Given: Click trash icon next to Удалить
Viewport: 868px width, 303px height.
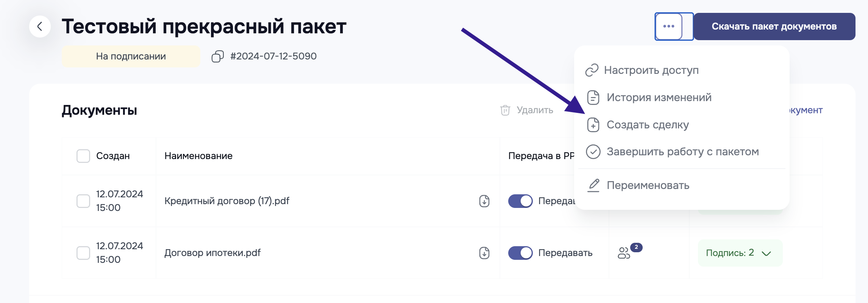Looking at the screenshot, I should [x=505, y=110].
